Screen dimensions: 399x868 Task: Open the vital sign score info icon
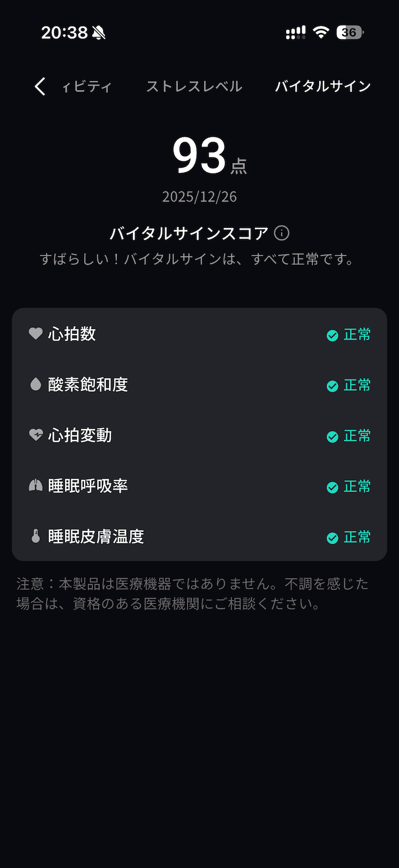[x=282, y=233]
